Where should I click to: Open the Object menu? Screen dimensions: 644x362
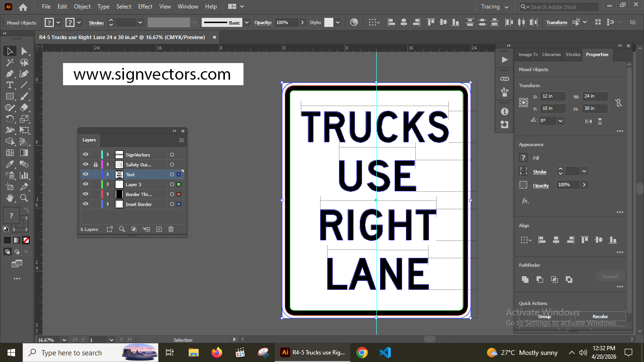(82, 7)
